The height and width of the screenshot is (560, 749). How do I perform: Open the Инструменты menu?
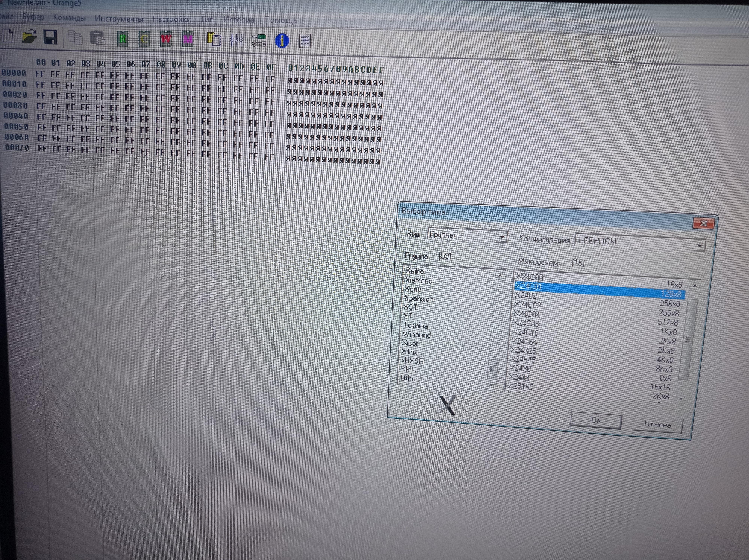tap(119, 19)
